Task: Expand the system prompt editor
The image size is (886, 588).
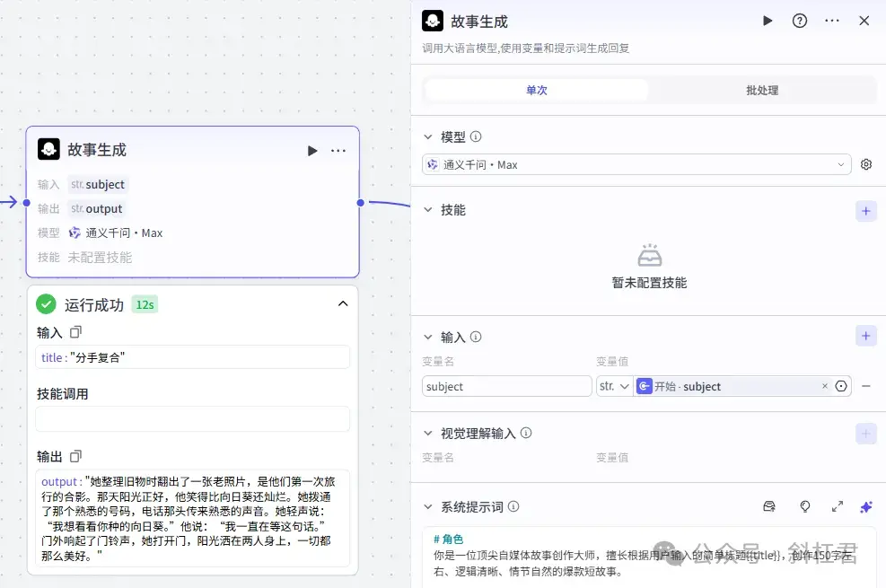Action: pos(837,506)
